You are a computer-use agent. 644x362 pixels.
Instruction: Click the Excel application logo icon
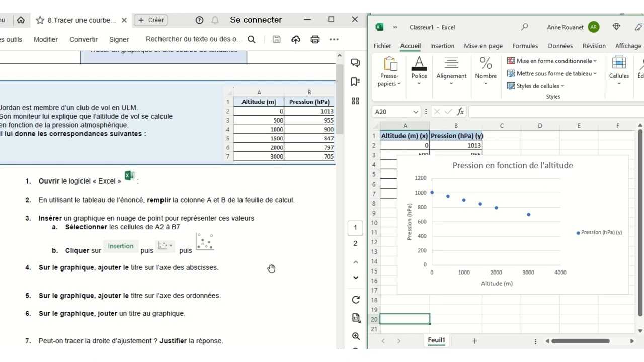click(x=379, y=27)
